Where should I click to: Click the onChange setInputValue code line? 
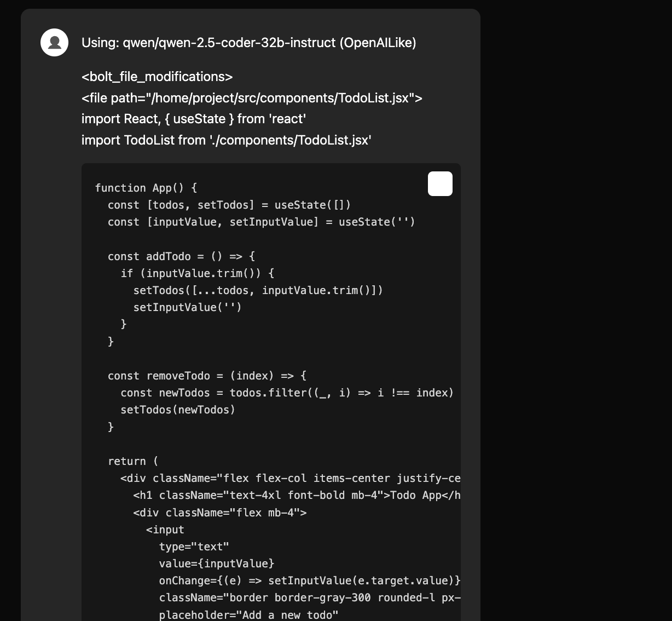point(309,580)
